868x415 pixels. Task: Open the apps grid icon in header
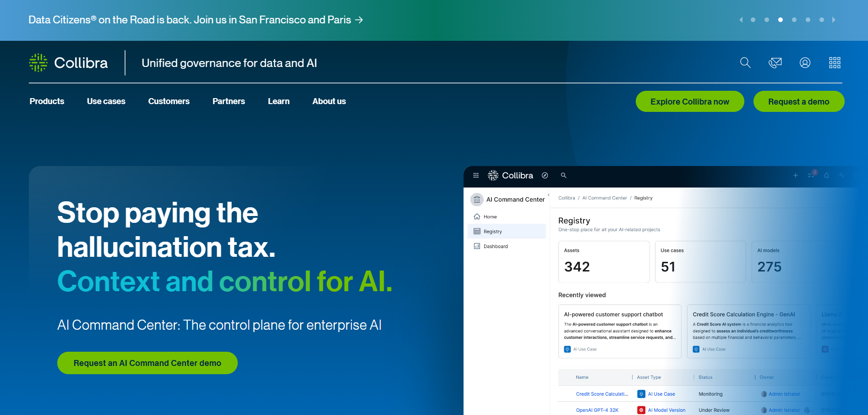[835, 63]
